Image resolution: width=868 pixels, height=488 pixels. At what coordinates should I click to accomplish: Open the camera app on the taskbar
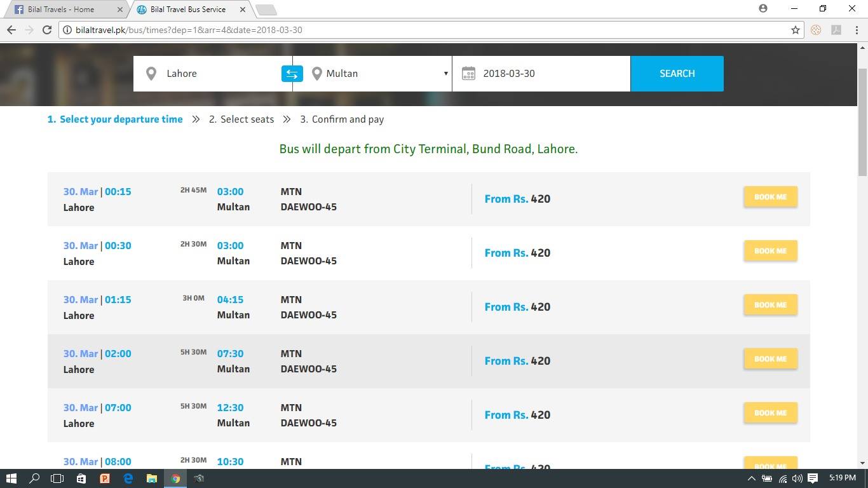click(x=199, y=478)
